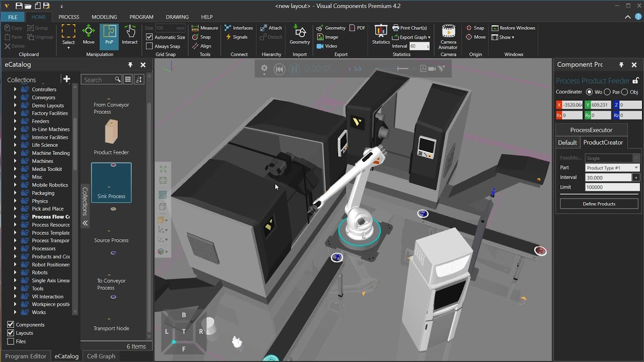The image size is (644, 362).
Task: Pin the eCatalog panel
Action: point(130,65)
